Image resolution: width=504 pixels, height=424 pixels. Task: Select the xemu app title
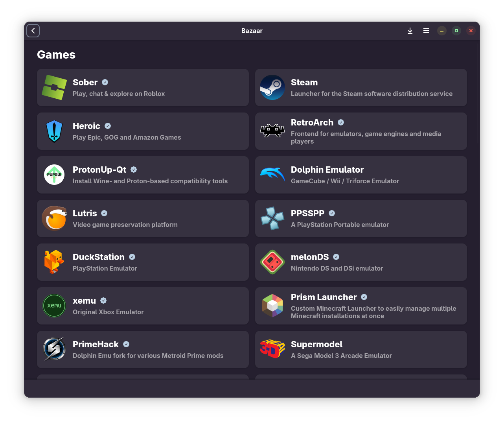[x=85, y=300]
